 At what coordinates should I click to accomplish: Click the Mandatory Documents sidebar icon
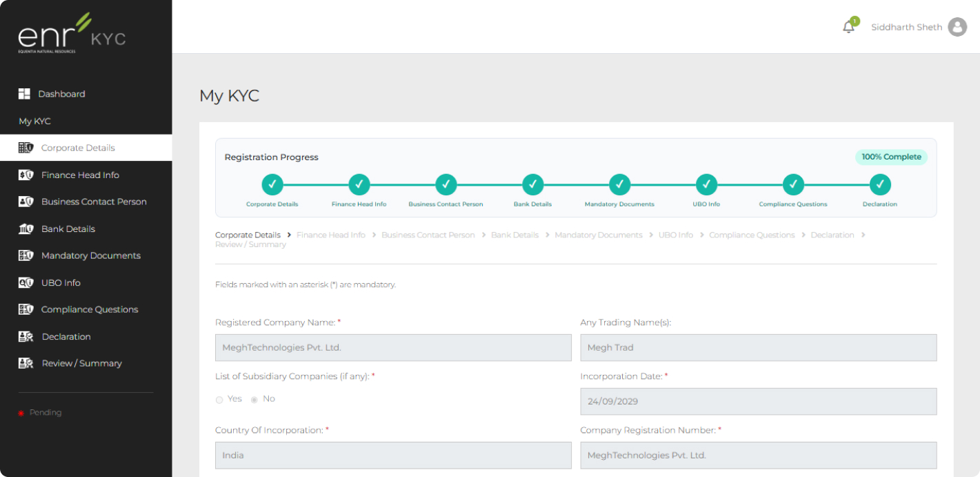[26, 255]
